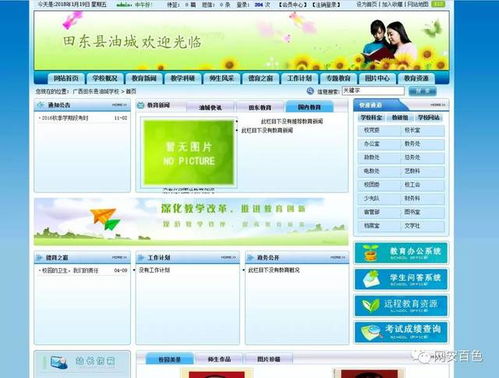Image resolution: width=499 pixels, height=378 pixels.
Task: Click the banner of two girls reading
Action: pos(390,42)
